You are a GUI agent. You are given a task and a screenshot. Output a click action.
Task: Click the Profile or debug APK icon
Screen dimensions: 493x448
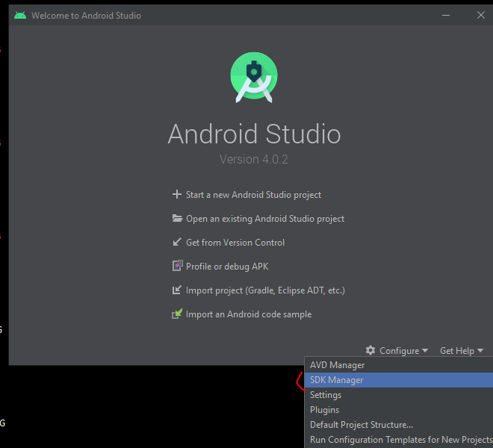(x=177, y=266)
